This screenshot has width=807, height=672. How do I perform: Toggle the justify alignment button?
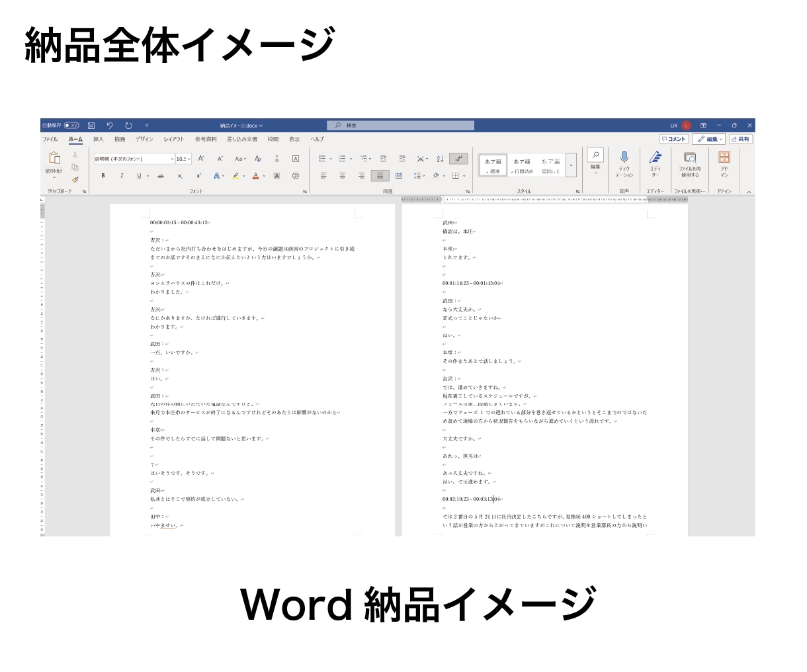(380, 176)
